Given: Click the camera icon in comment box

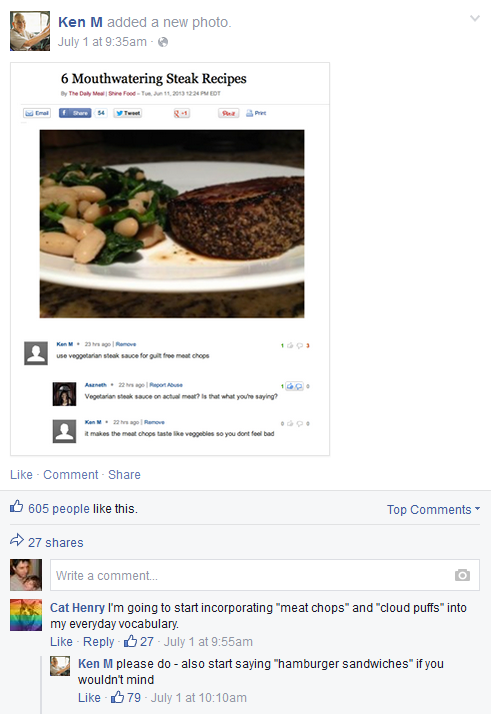Looking at the screenshot, I should (462, 575).
